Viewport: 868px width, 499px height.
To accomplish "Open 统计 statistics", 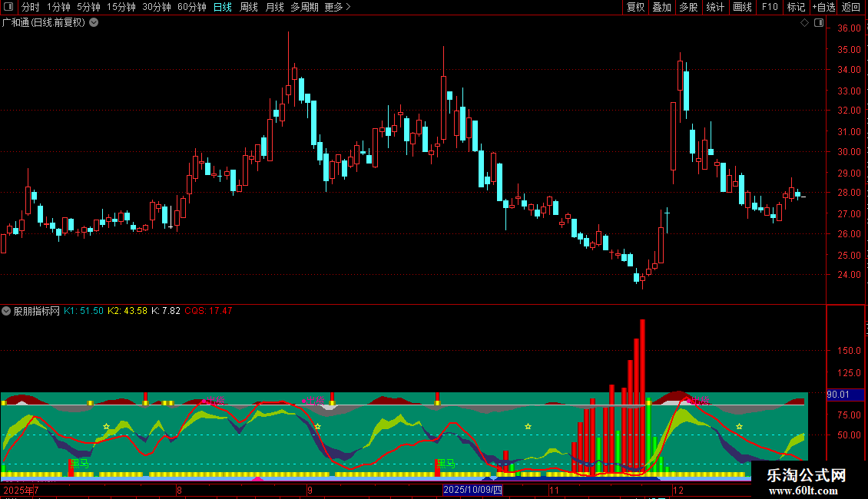I will coord(715,7).
